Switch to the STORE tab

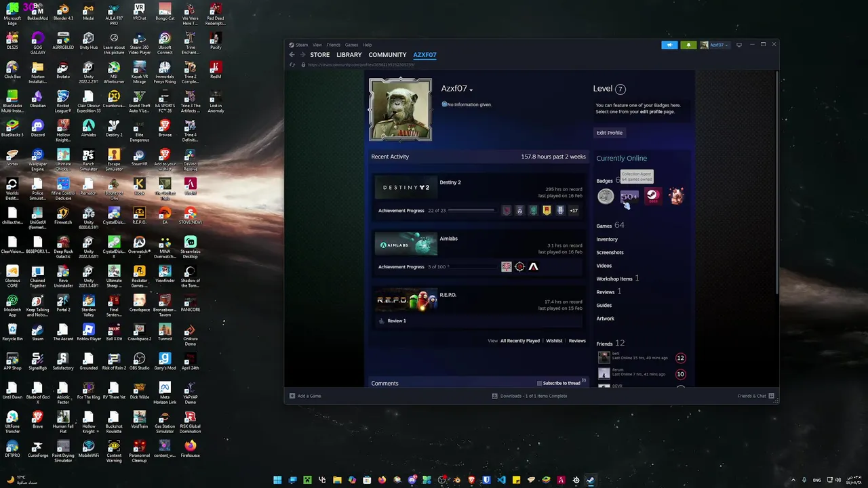click(320, 55)
